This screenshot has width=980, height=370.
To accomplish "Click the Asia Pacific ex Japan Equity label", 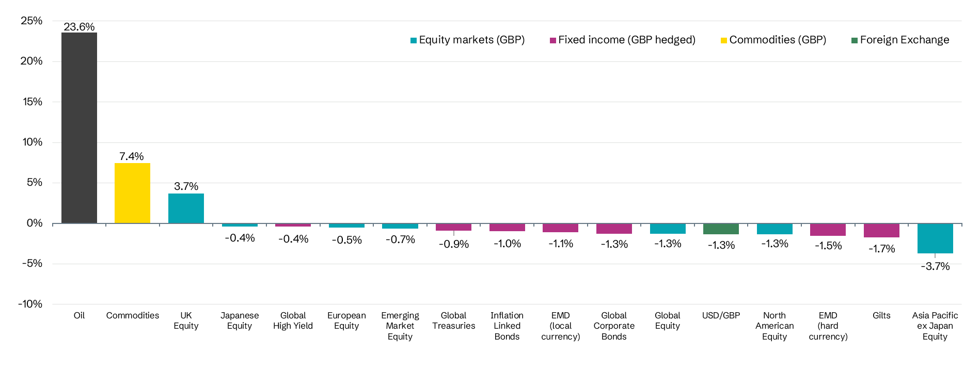I will [x=935, y=326].
